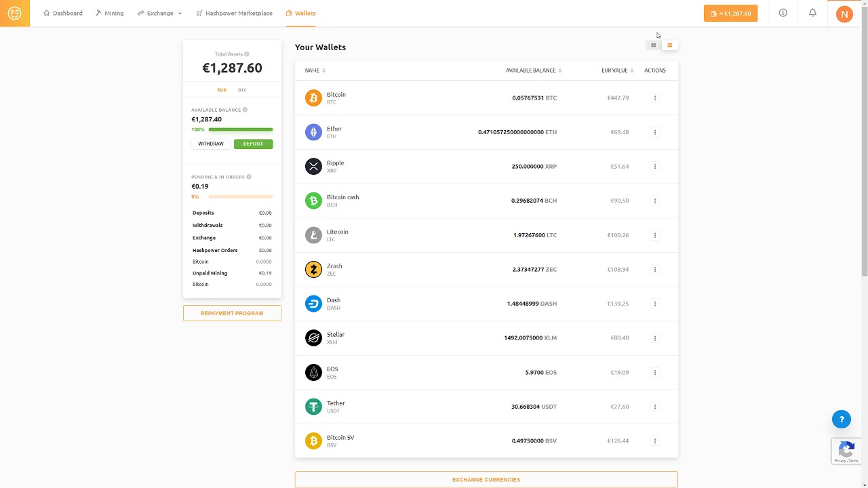Open actions menu for Litecoin row
Image resolution: width=868 pixels, height=488 pixels.
pyautogui.click(x=655, y=235)
